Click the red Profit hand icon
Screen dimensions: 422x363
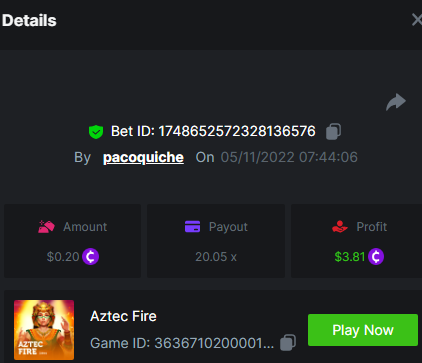(x=340, y=227)
